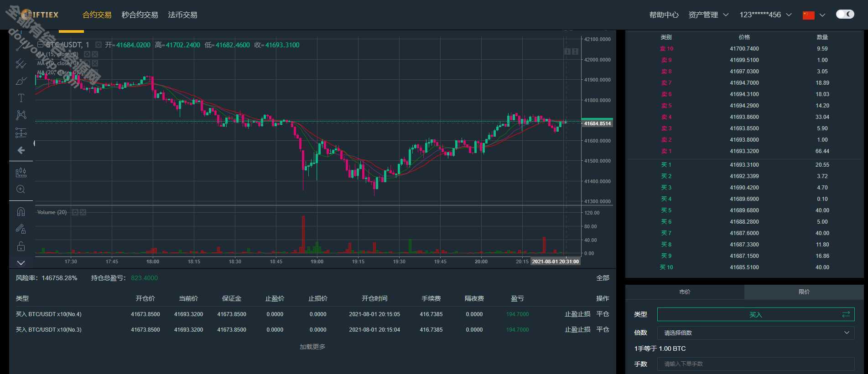Click sell order 卖 5 label
The image size is (868, 374).
pos(666,106)
